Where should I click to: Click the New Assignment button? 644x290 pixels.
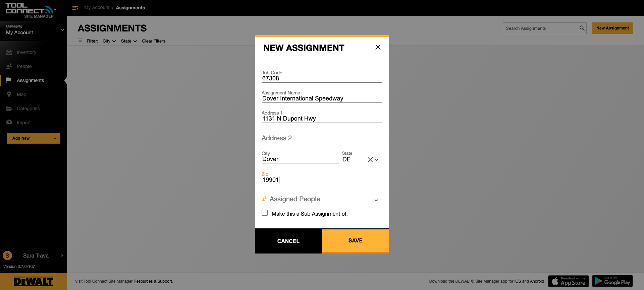click(x=612, y=28)
